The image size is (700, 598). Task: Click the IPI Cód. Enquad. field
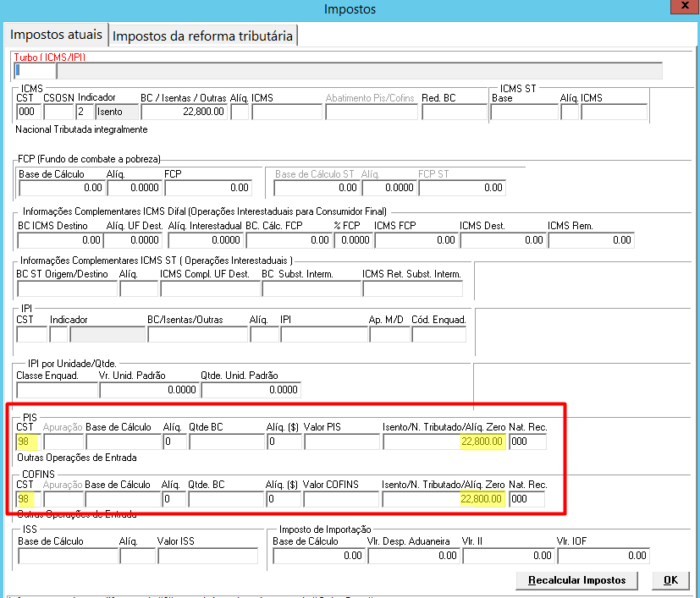(438, 334)
